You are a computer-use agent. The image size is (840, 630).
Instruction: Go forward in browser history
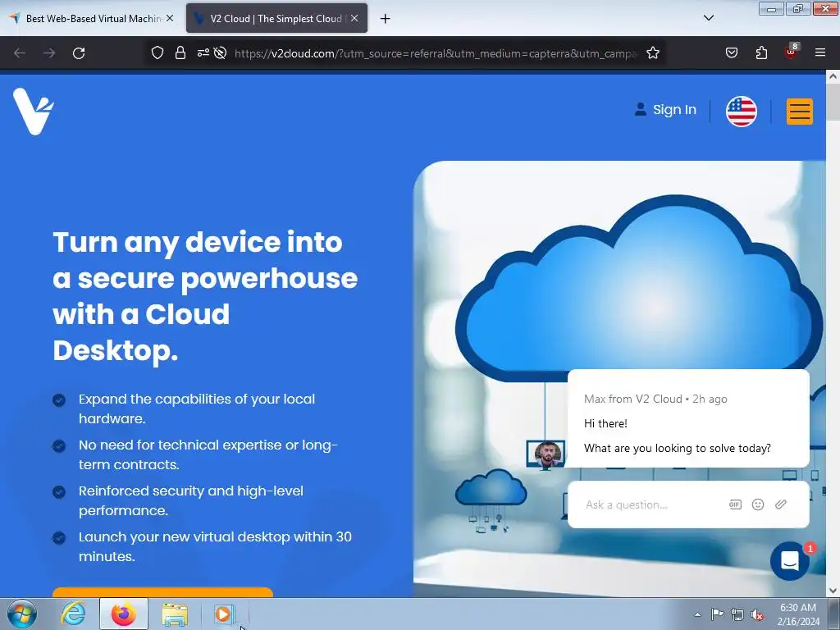coord(49,53)
